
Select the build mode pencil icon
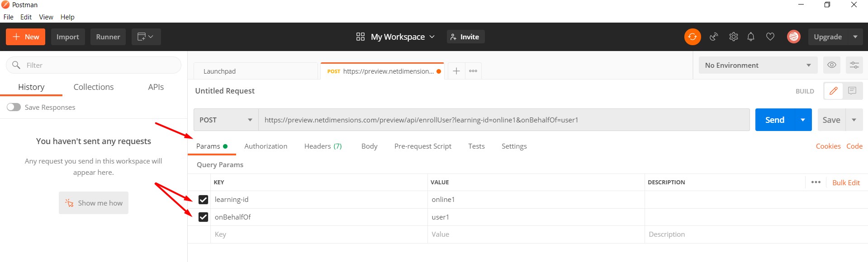[x=833, y=91]
